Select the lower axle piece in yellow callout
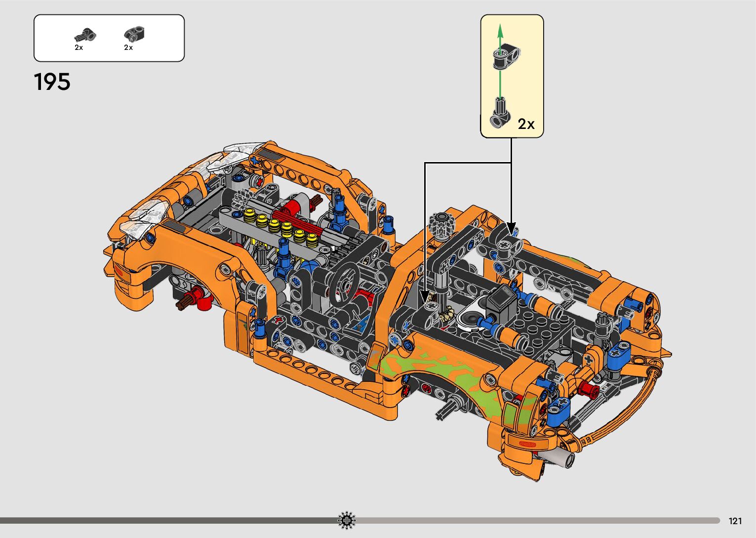The width and height of the screenshot is (756, 538). (501, 113)
